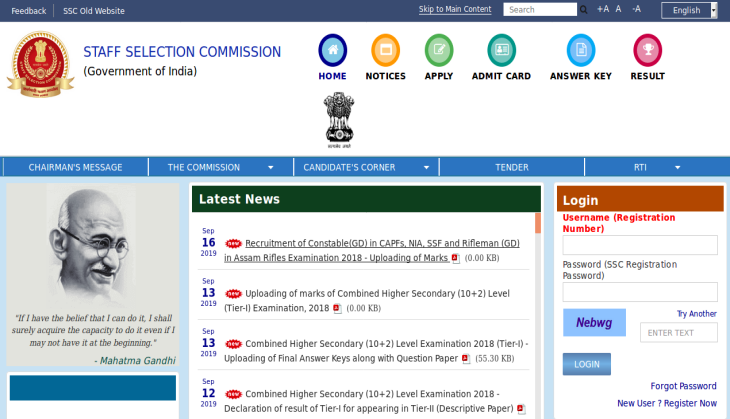
Task: Click the Feedback link
Action: 29,11
